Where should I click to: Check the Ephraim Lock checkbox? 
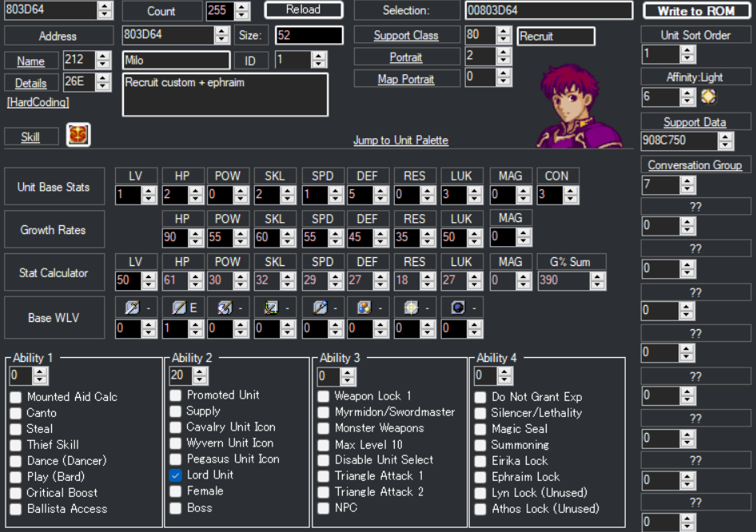point(480,477)
